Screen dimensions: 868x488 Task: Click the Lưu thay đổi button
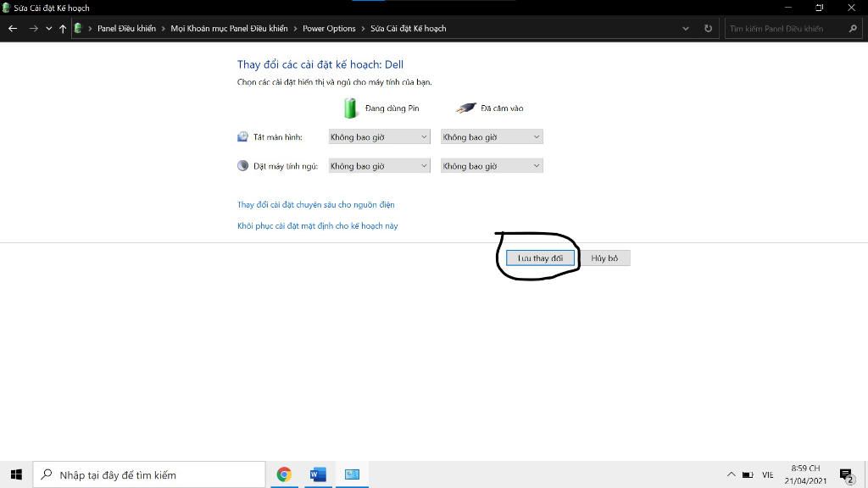[540, 258]
